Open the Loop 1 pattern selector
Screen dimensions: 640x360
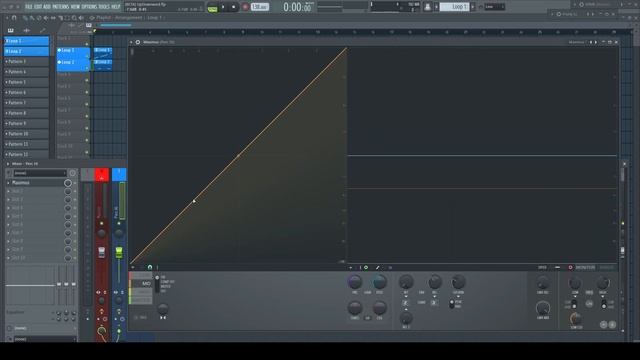454,7
